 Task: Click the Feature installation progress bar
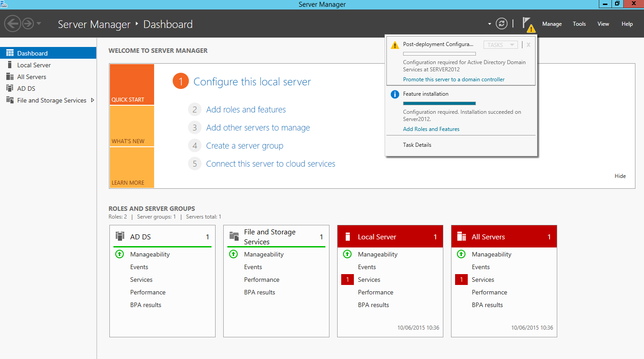[439, 103]
